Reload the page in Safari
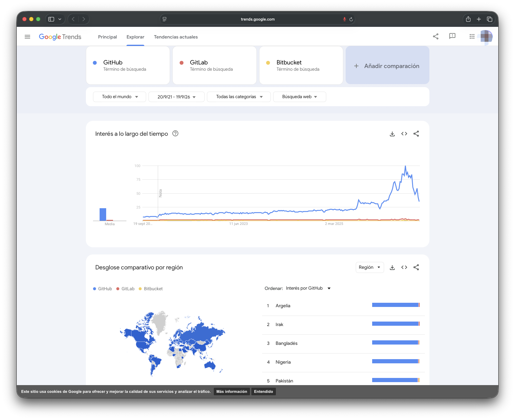The width and height of the screenshot is (515, 420). coord(351,19)
